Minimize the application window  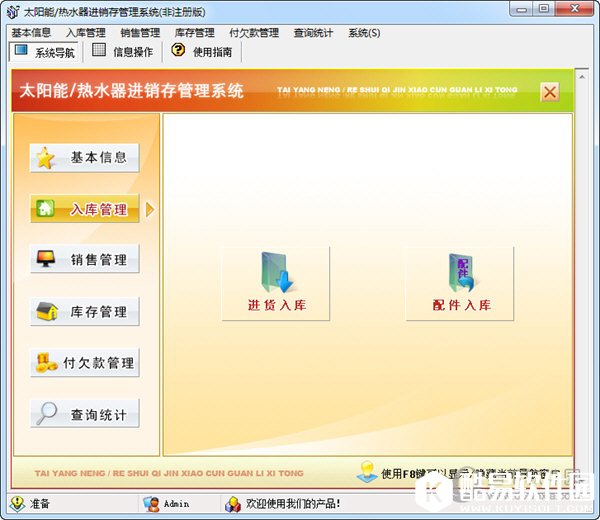pyautogui.click(x=522, y=9)
